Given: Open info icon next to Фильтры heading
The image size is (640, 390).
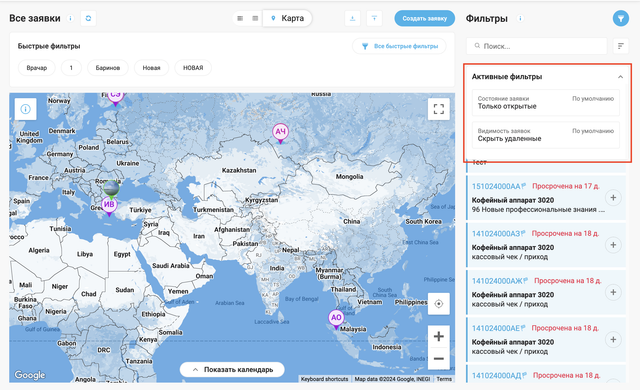Looking at the screenshot, I should pos(520,18).
